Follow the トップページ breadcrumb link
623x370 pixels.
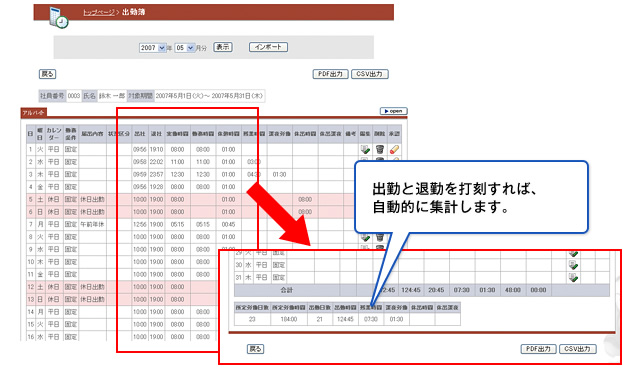pos(99,12)
